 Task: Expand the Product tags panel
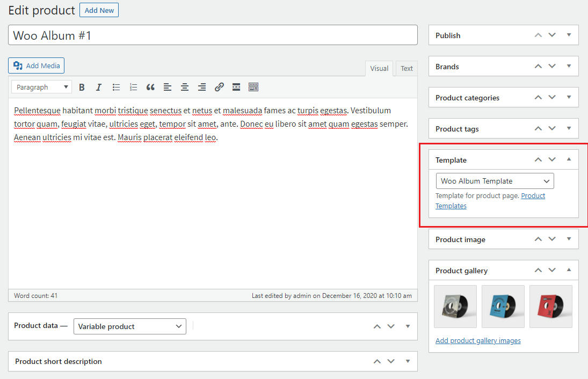569,128
